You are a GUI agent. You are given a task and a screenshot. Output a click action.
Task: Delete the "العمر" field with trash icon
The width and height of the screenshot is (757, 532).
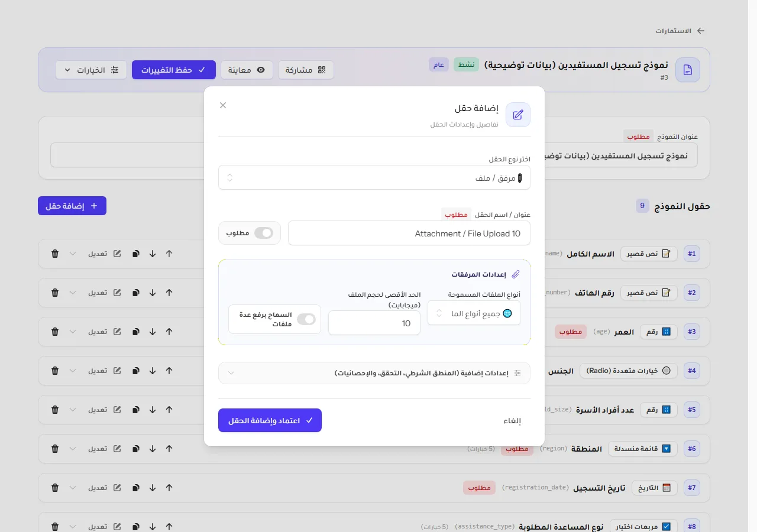[x=55, y=332]
